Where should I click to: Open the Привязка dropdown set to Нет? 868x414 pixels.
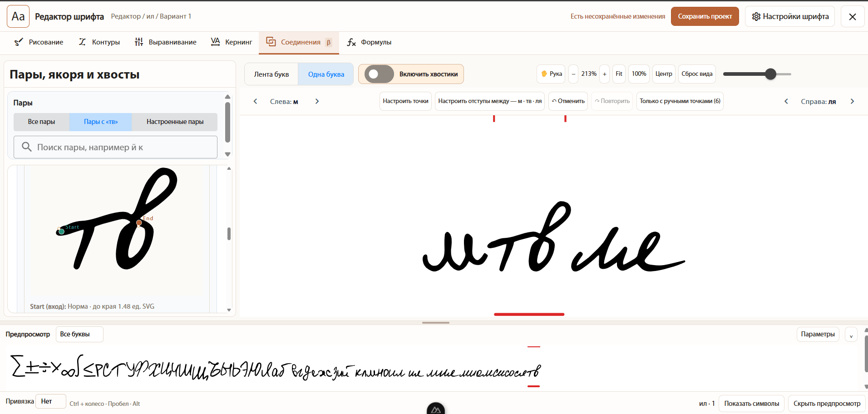(51, 401)
